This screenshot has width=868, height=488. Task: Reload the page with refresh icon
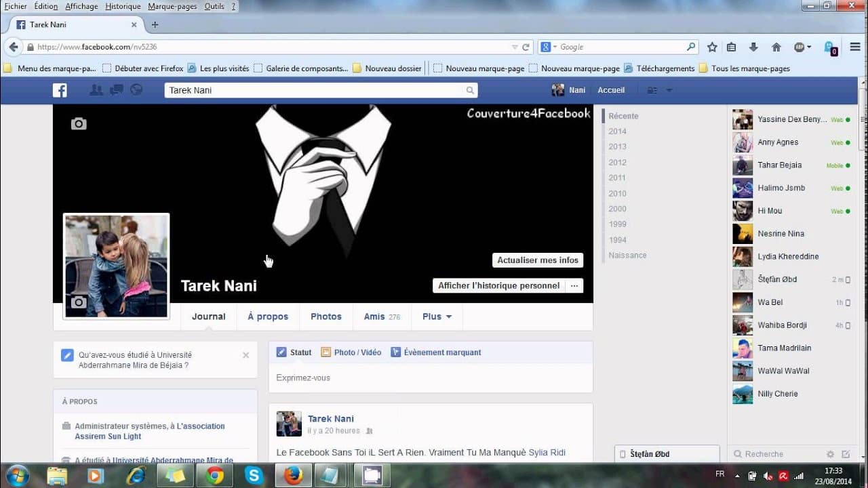(x=526, y=47)
